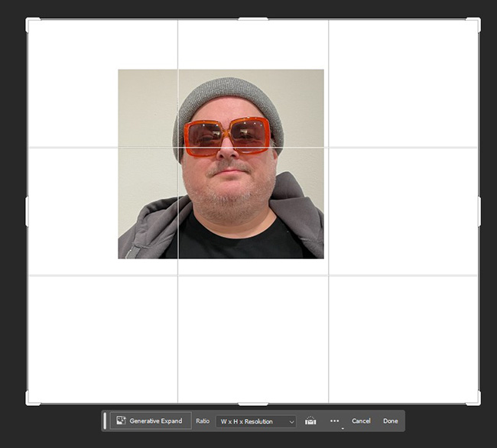Click the Ratio label in the taskbar
497x448 pixels.
(x=203, y=421)
